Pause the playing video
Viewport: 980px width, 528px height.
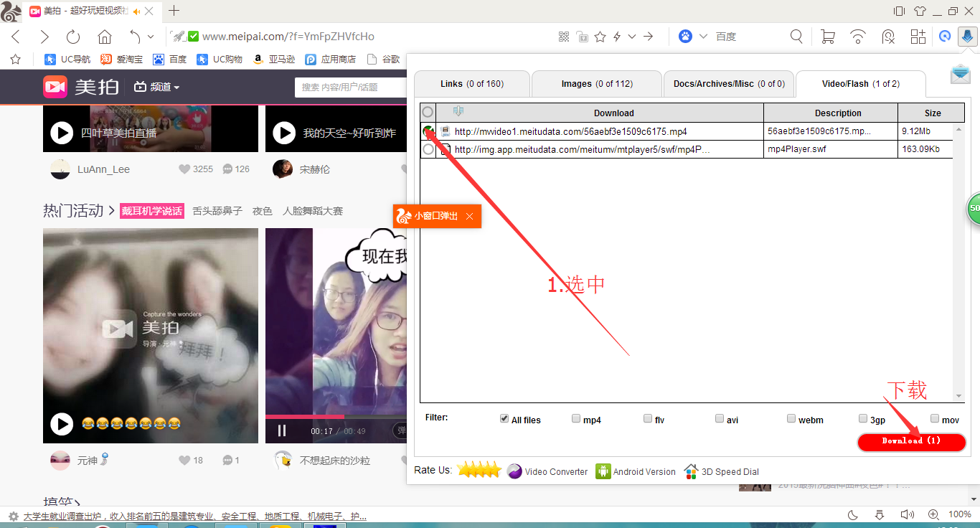coord(282,431)
